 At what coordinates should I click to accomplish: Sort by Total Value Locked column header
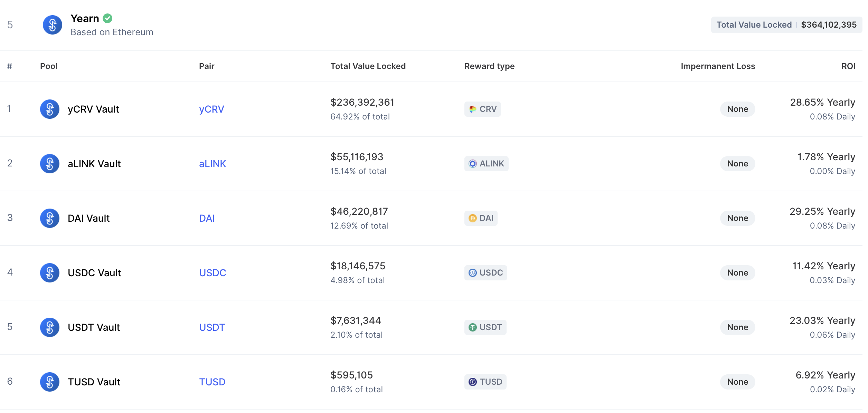point(368,66)
